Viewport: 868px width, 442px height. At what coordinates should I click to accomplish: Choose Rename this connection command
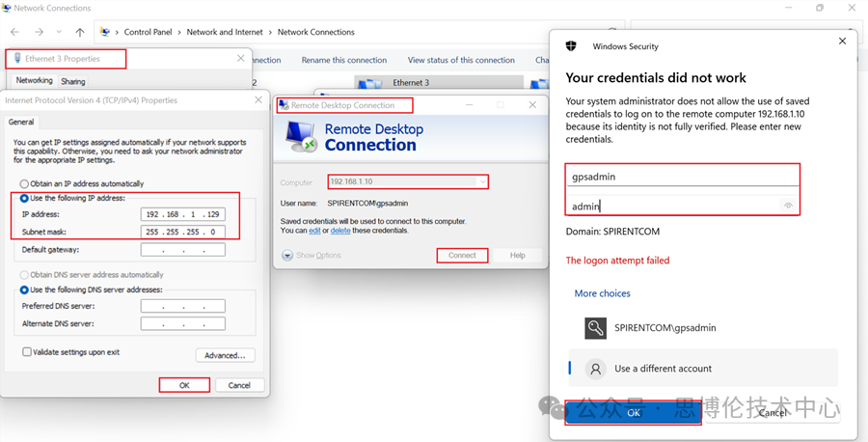point(343,60)
